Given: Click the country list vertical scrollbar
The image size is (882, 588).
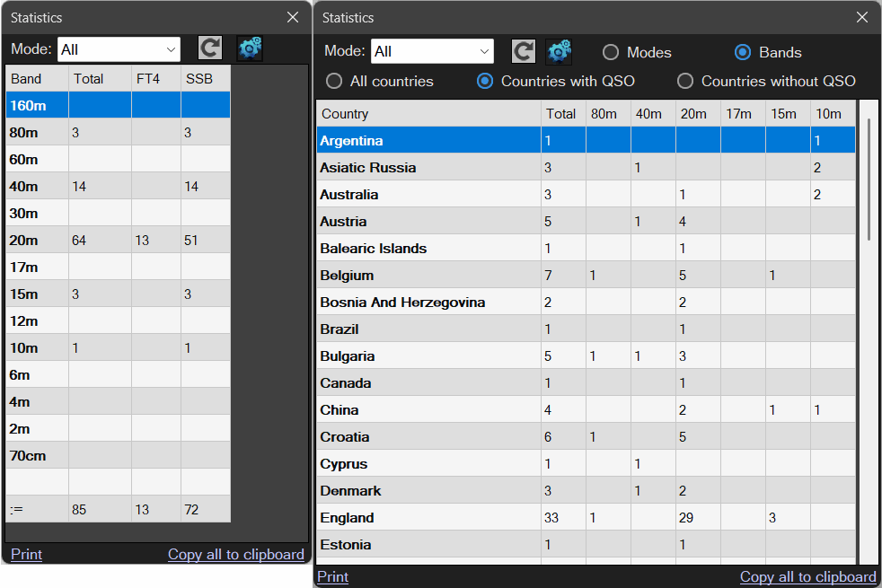Looking at the screenshot, I should 869,180.
